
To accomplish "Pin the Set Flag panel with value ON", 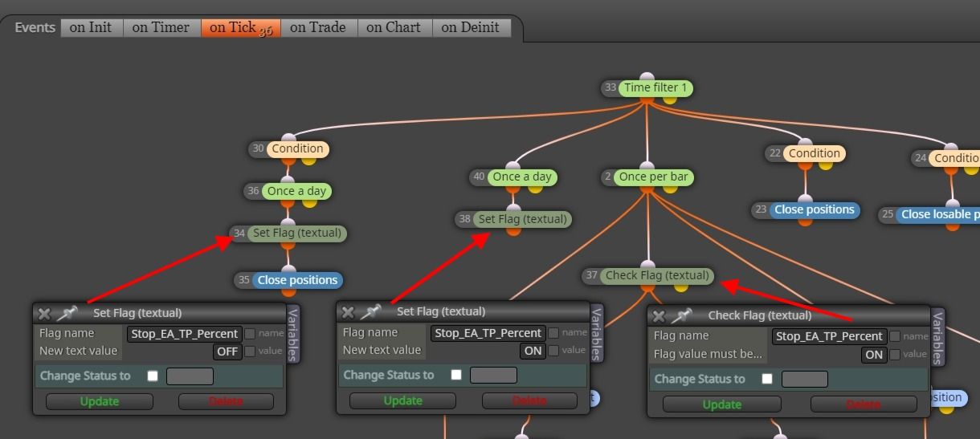I will [370, 311].
